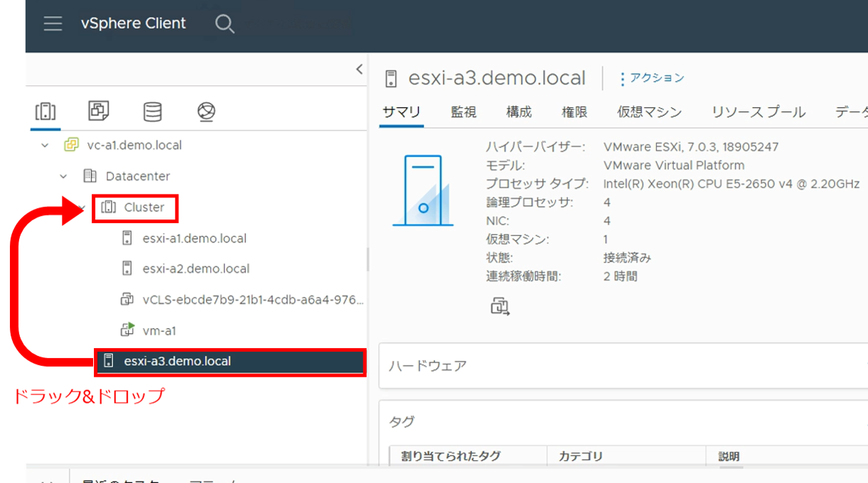Select the Cluster node label
This screenshot has width=868, height=483.
pyautogui.click(x=144, y=207)
